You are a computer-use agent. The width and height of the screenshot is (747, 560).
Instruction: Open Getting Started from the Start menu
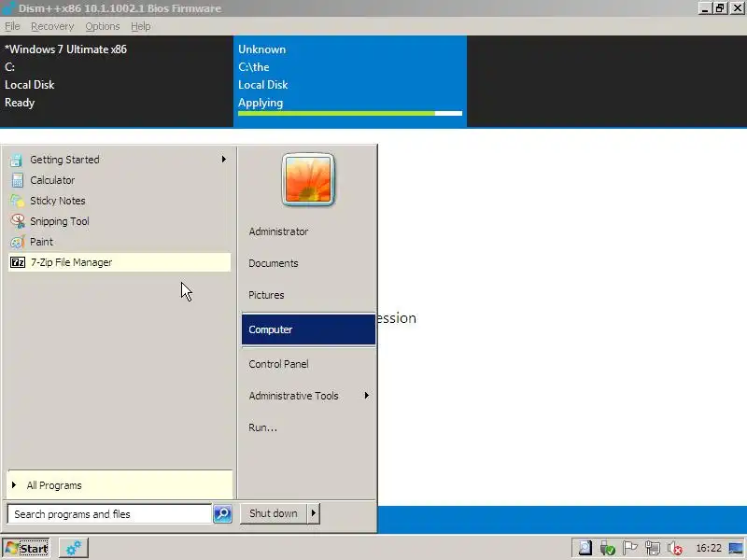coord(120,160)
